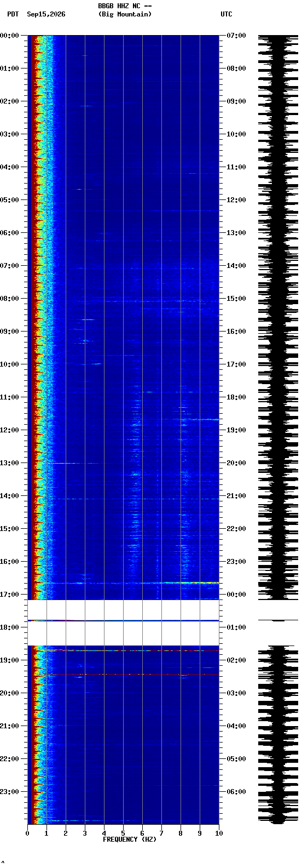Click the UTC '06:00' time label
Screen dimensions: 302x868
236,792
